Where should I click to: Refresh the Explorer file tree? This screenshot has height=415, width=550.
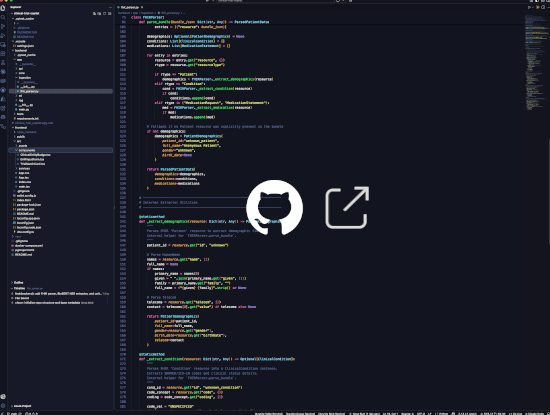(x=105, y=13)
